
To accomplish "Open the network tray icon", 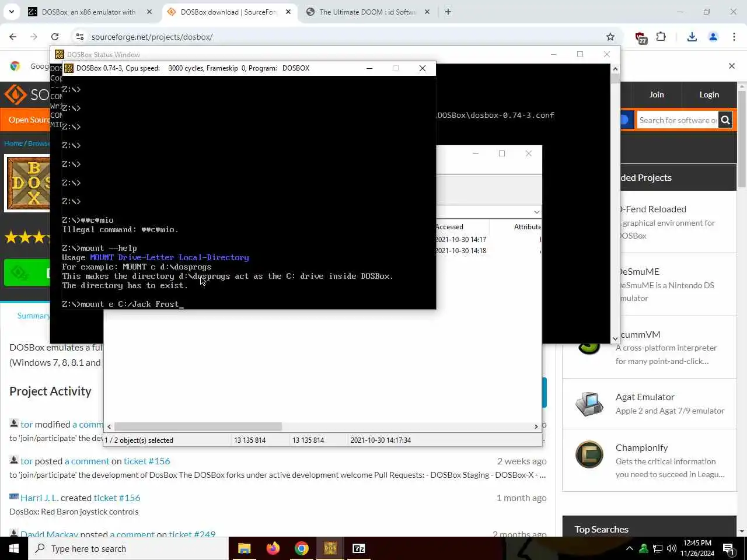I will click(x=658, y=548).
